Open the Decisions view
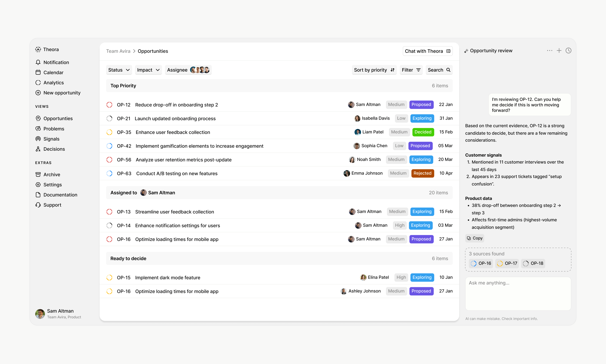 (54, 149)
